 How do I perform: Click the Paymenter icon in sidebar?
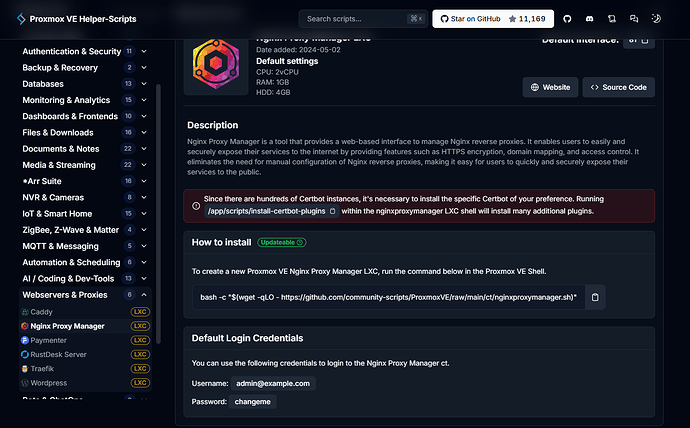tap(25, 340)
